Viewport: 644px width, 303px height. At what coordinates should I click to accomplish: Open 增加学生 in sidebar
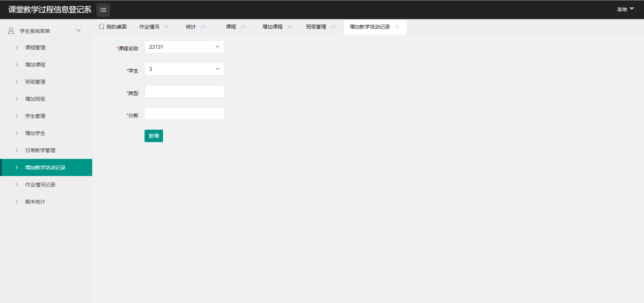[x=46, y=133]
